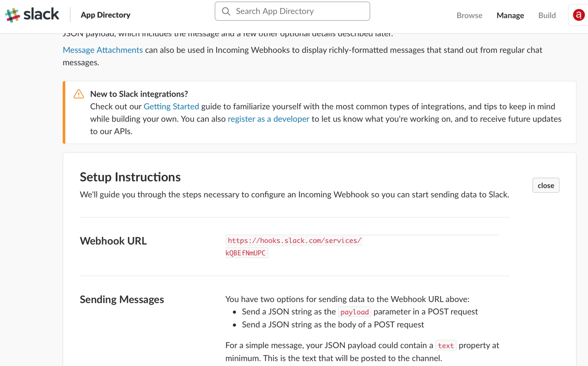588x366 pixels.
Task: Click the Sending Messages heading
Action: 122,299
